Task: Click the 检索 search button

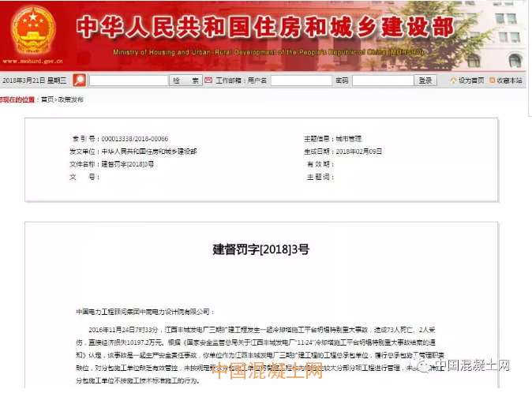Action: click(185, 80)
